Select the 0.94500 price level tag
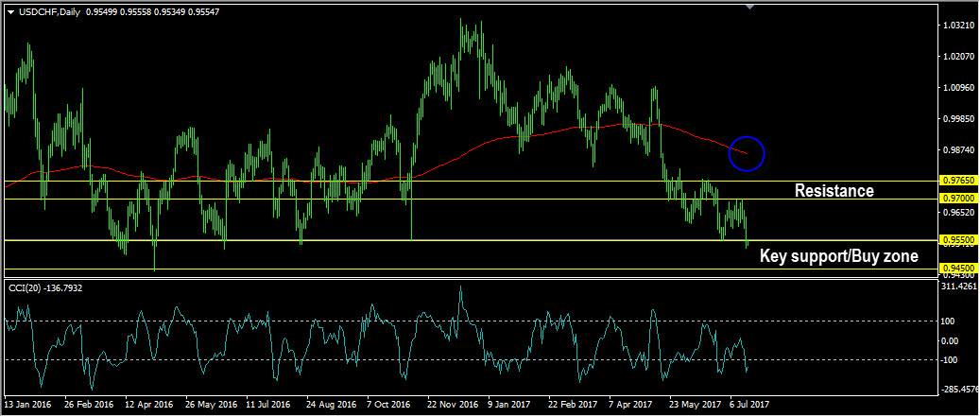 (x=957, y=269)
